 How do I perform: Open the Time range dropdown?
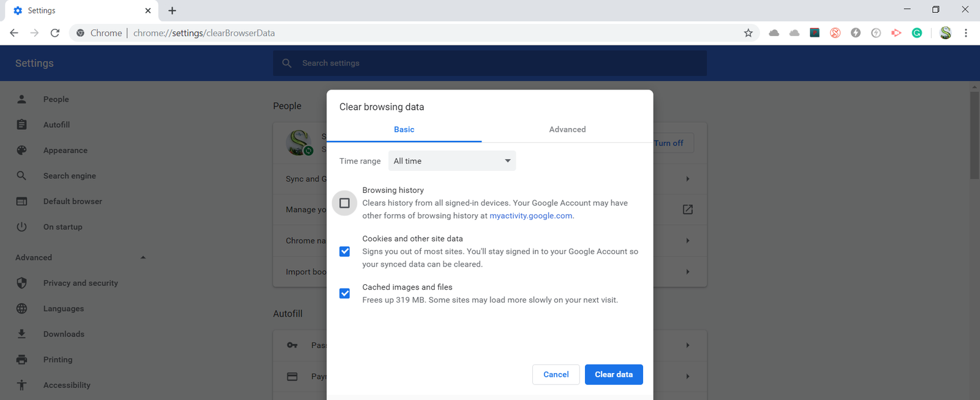point(452,161)
